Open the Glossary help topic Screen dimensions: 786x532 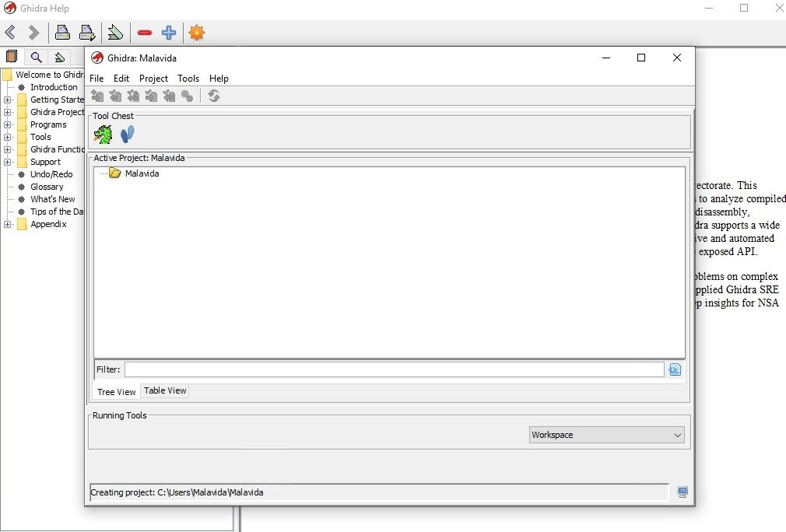pyautogui.click(x=47, y=187)
